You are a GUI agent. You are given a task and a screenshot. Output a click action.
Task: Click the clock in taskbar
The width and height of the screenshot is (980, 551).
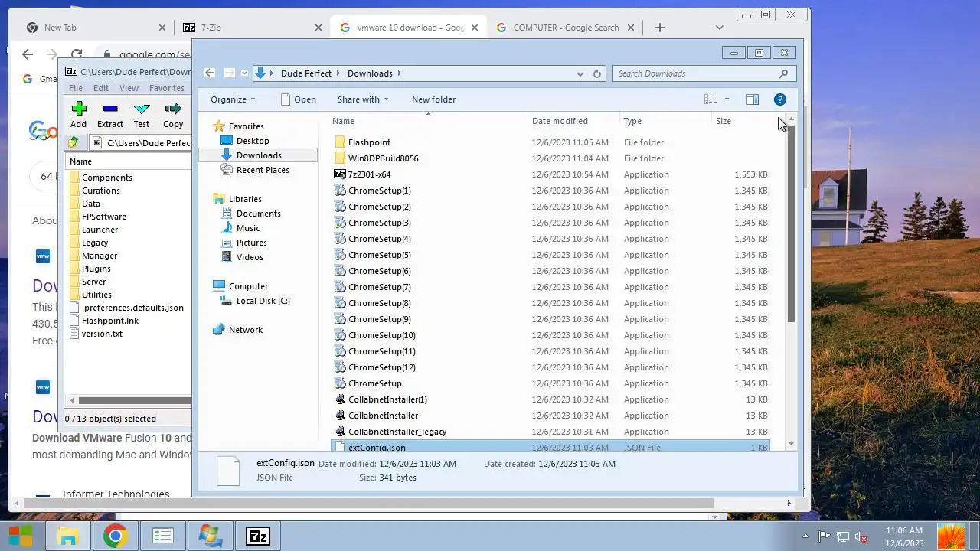(x=904, y=536)
